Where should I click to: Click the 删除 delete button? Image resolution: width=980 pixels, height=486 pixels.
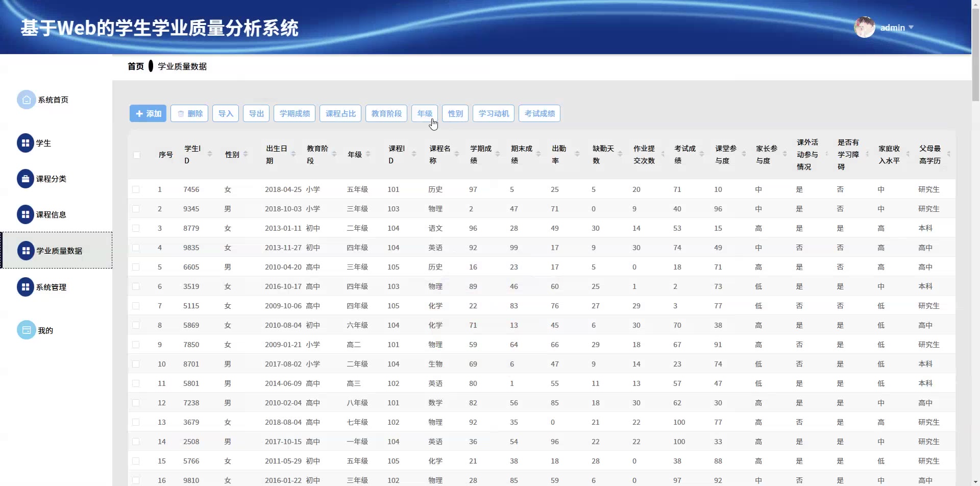[x=189, y=113]
